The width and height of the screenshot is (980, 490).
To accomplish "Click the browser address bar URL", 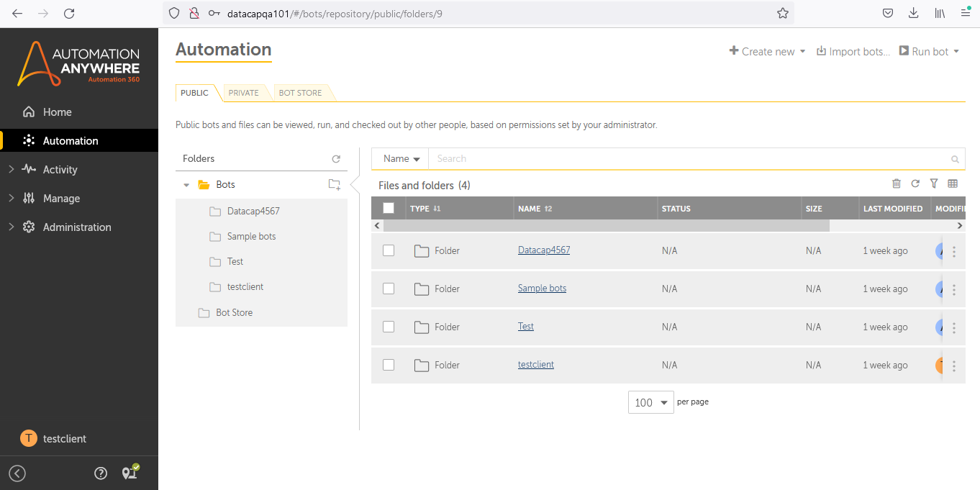I will 335,13.
